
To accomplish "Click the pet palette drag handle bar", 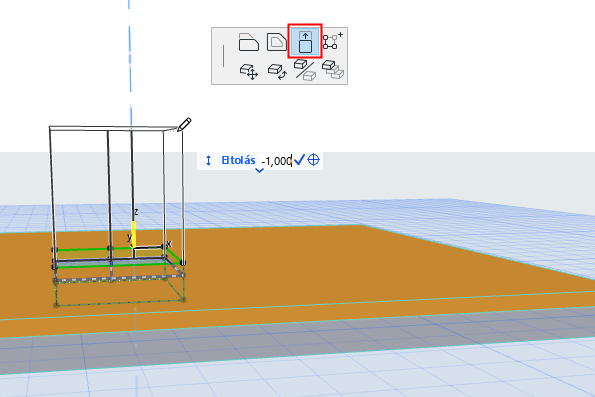I will [x=224, y=56].
